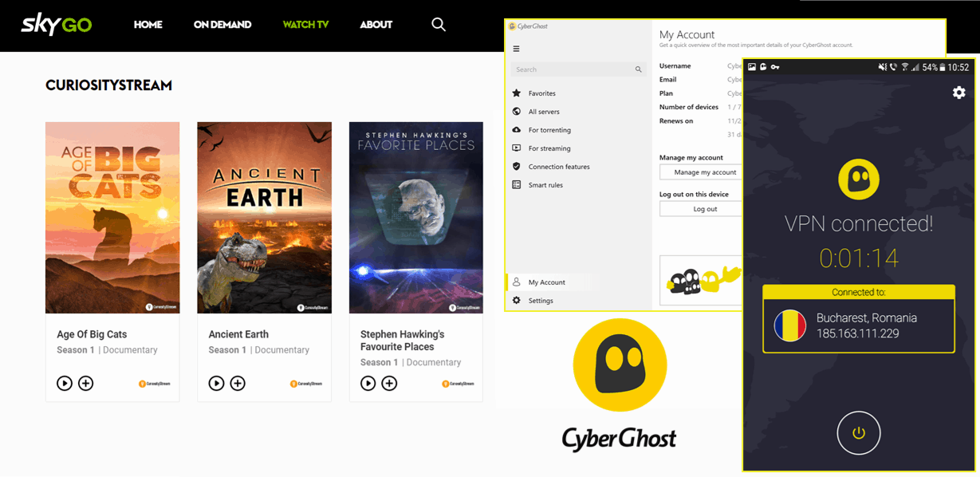Viewport: 980px width, 477px height.
Task: Click CuriosityStream logo under Ancient Earth
Action: pyautogui.click(x=306, y=384)
